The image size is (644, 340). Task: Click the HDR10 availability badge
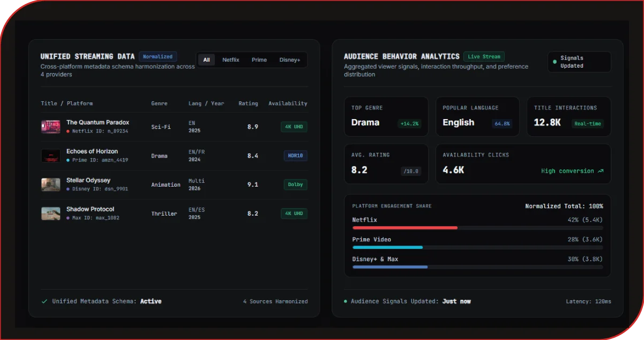pyautogui.click(x=295, y=156)
